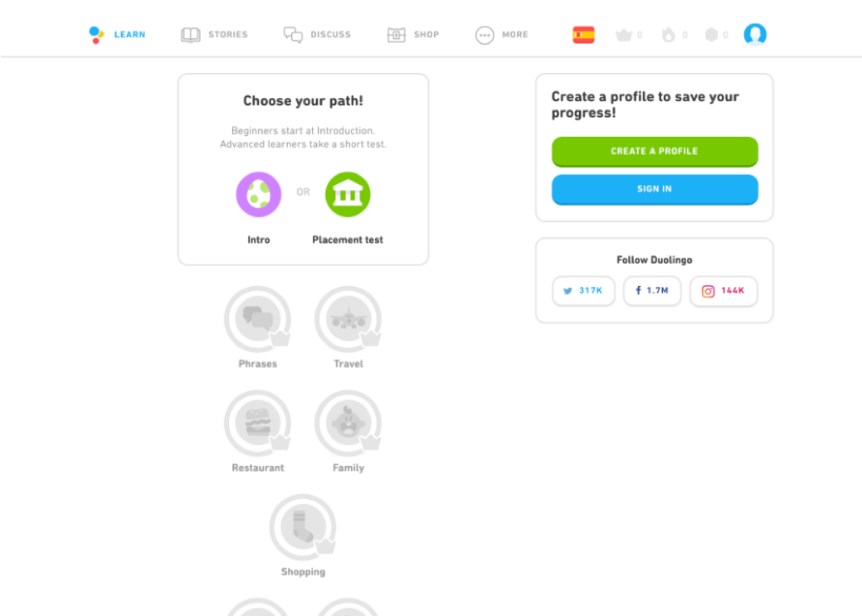Screen dimensions: 862x616
Task: Open the Travel airplane skill
Action: coord(348,318)
